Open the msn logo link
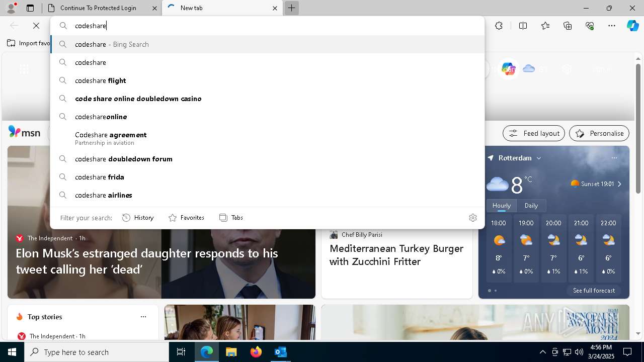The height and width of the screenshot is (362, 644). click(24, 132)
